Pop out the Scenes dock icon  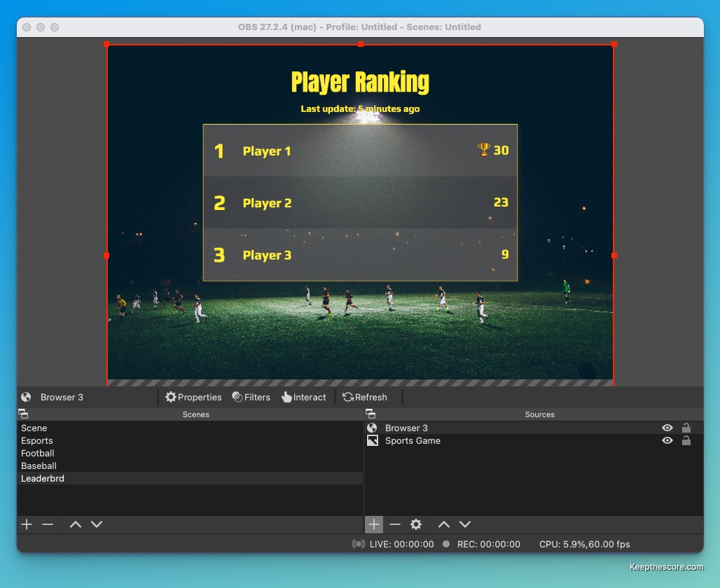click(x=23, y=414)
